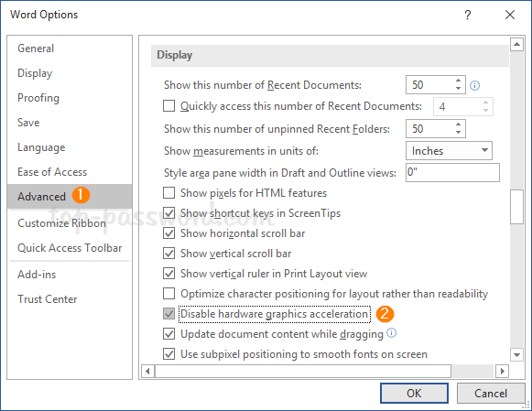Decrease unpinned Recent Folders with down arrow
Image resolution: width=532 pixels, height=411 pixels.
pyautogui.click(x=458, y=133)
